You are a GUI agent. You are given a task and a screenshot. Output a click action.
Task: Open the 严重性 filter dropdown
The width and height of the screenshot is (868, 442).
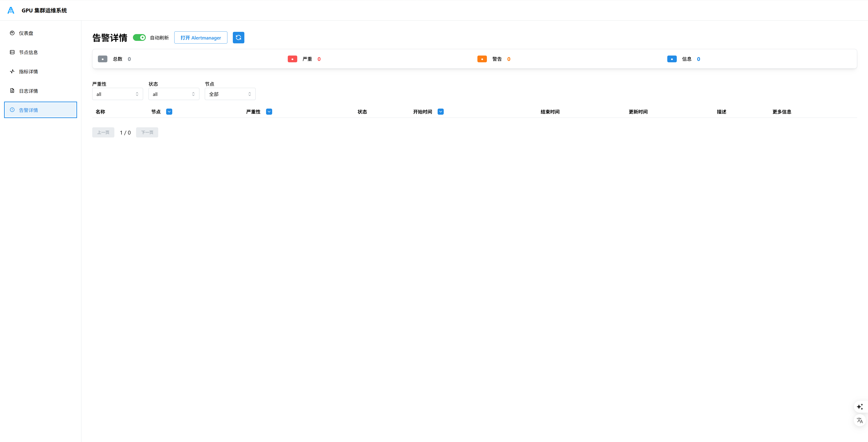[117, 94]
